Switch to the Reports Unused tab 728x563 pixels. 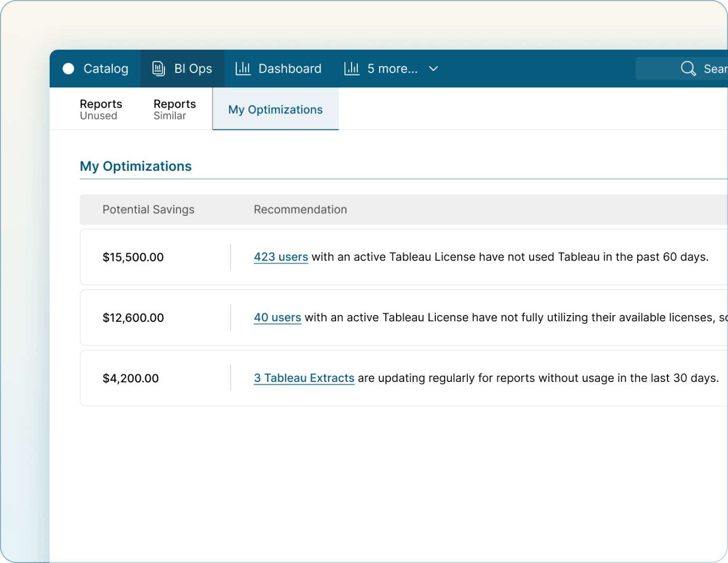point(101,109)
